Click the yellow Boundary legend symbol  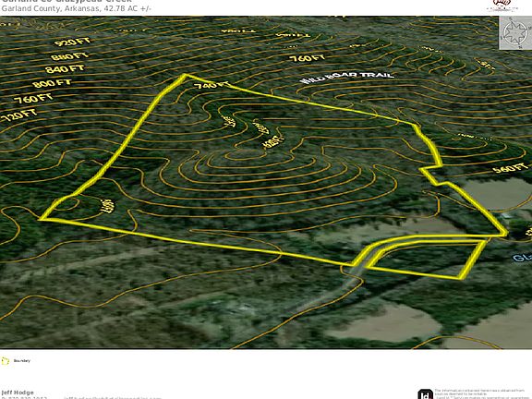[x=6, y=360]
